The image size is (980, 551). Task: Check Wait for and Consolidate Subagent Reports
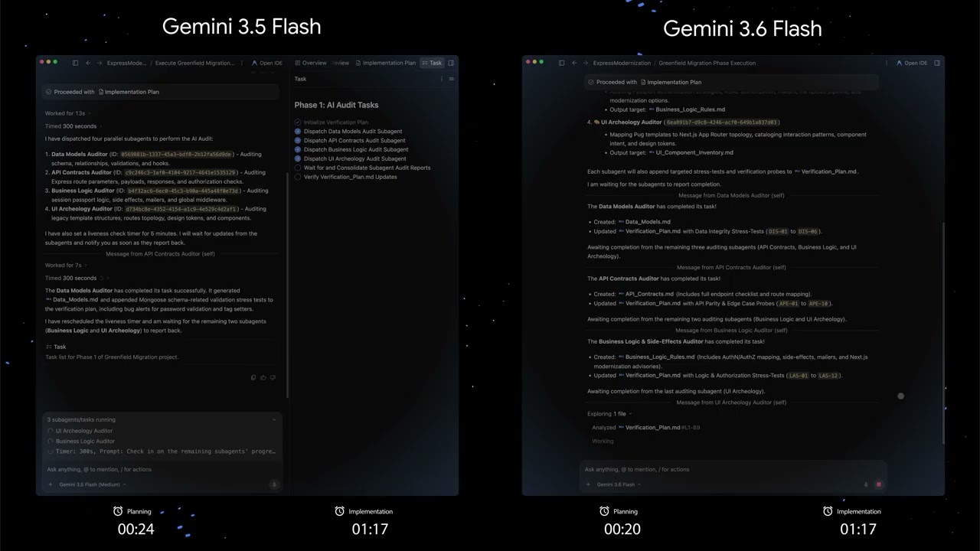[x=298, y=168]
